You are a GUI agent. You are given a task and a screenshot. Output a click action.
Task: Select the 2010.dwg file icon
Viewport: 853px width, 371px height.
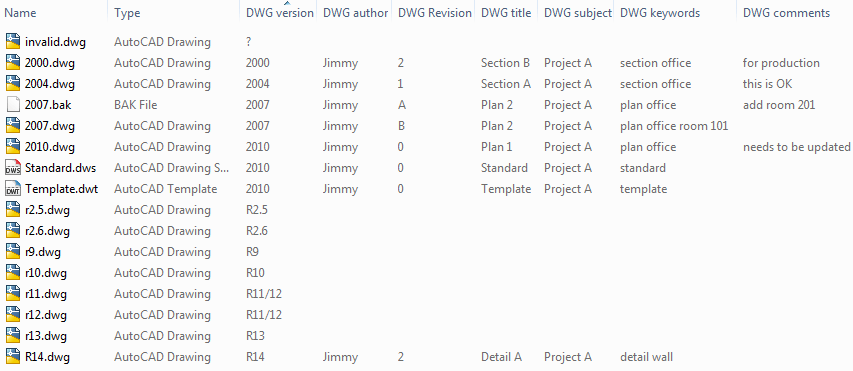(13, 146)
